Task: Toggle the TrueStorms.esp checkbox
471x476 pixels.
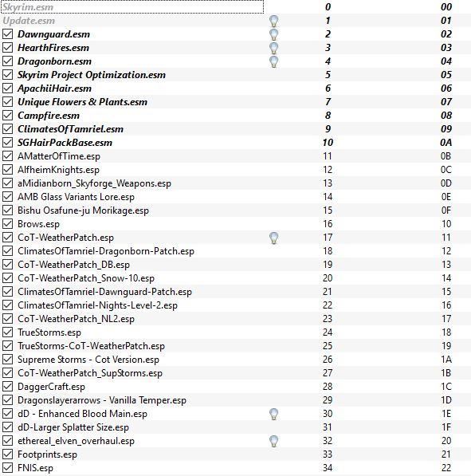Action: (8, 332)
